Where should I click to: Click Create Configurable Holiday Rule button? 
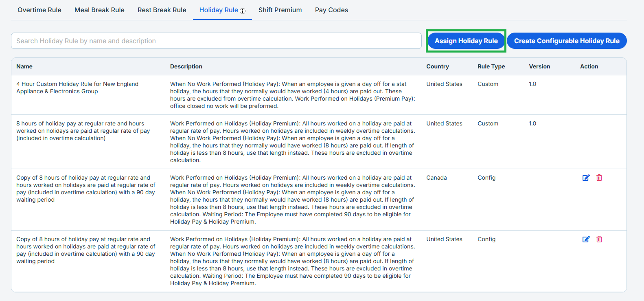click(x=567, y=41)
